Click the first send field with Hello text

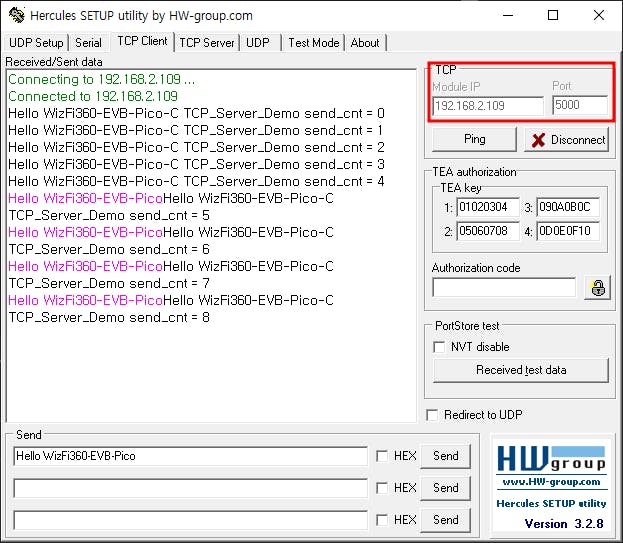click(x=190, y=456)
